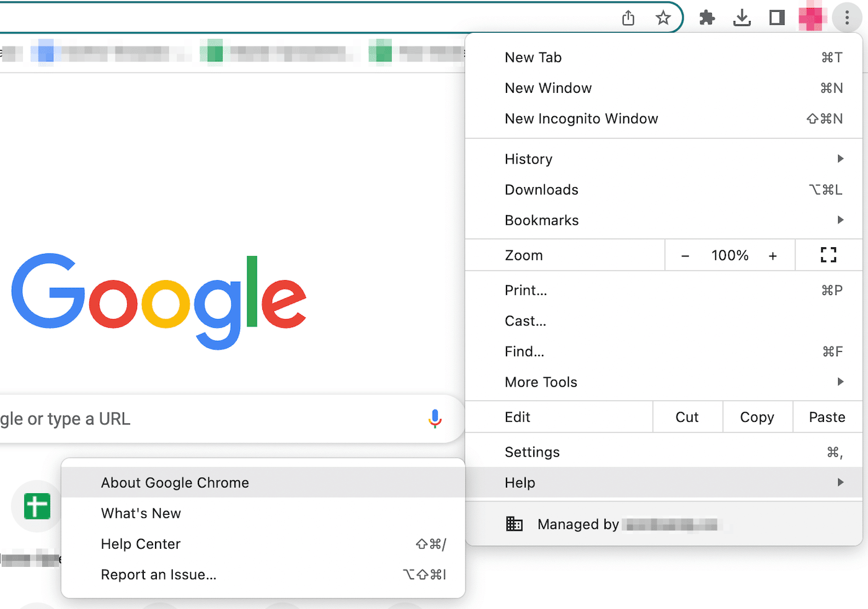Choose Print... from the menu
868x609 pixels.
click(663, 290)
